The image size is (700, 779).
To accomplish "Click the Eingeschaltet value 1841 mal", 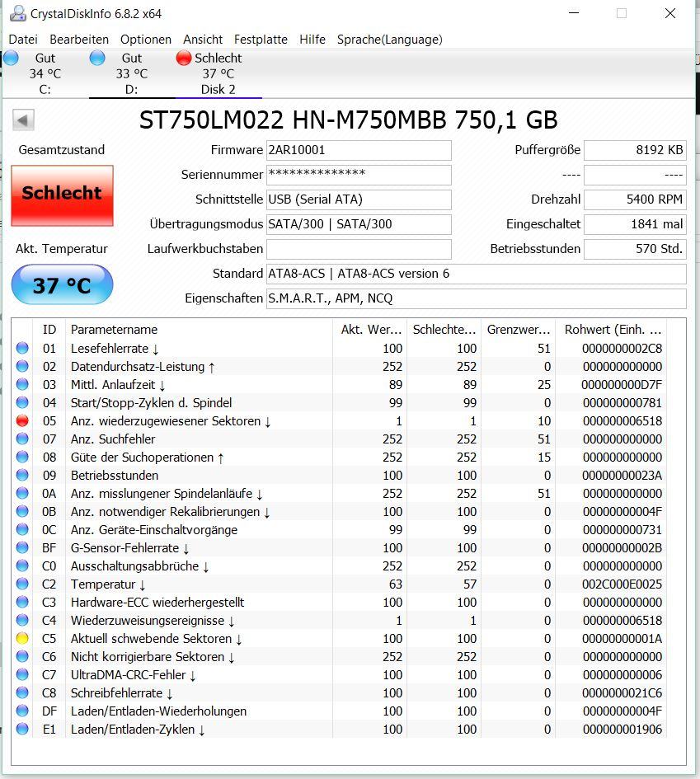I will 635,224.
